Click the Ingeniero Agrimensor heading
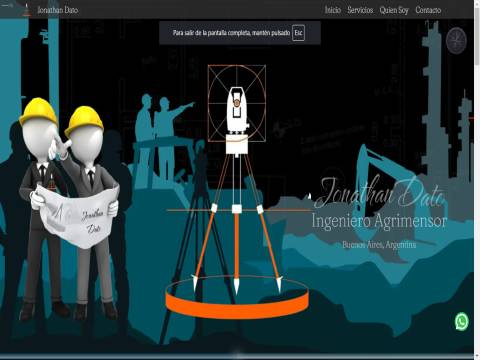This screenshot has height=360, width=480. (x=379, y=221)
